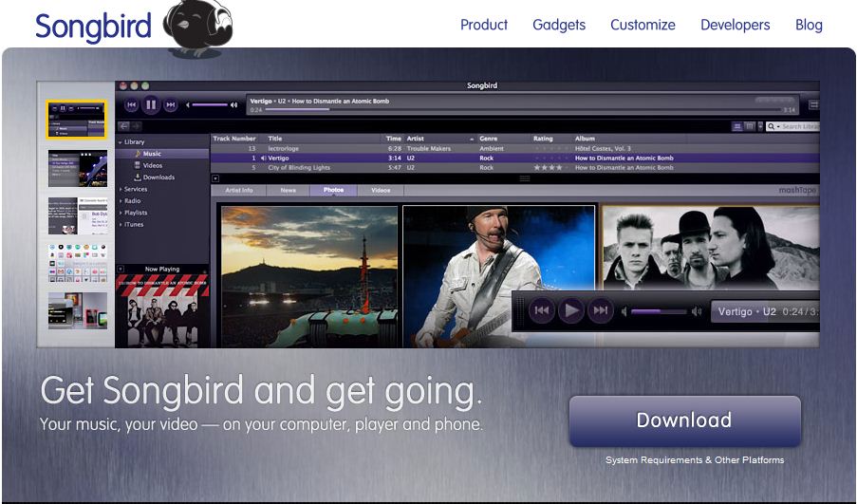Click the playing speaker icon beside Vertigo

click(263, 158)
